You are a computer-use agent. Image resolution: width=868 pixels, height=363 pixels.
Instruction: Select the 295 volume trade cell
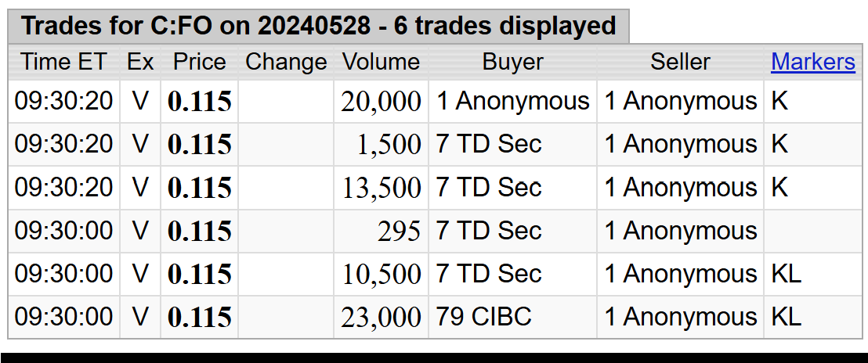pyautogui.click(x=381, y=231)
